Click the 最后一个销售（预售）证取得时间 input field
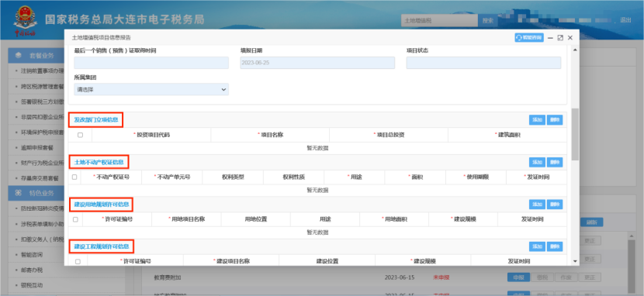 (x=151, y=63)
